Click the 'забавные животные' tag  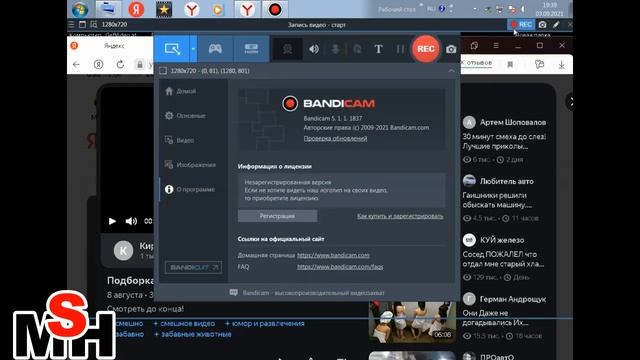193,334
